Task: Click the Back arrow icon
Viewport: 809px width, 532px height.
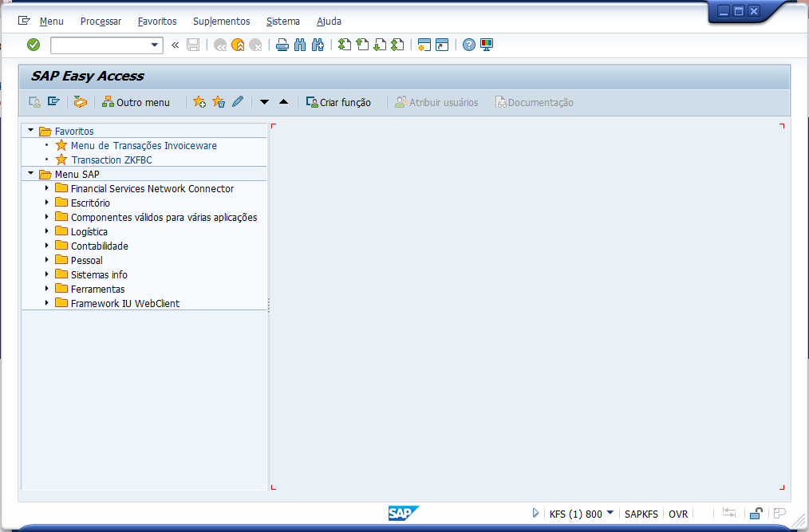Action: pos(220,45)
